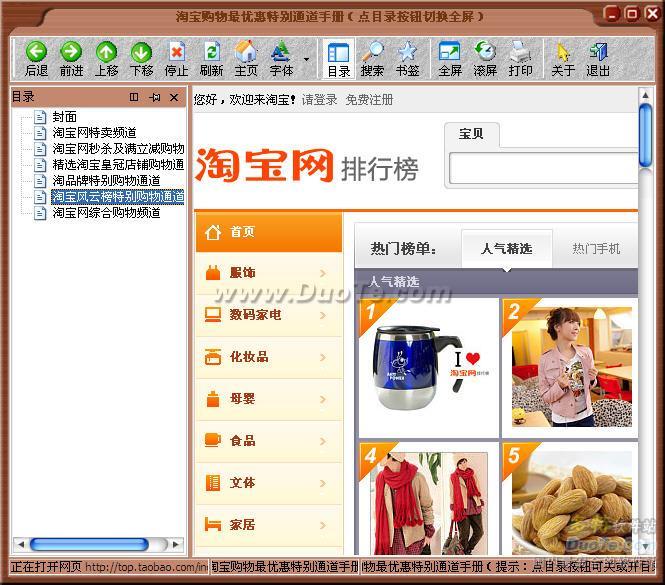665x585 pixels.
Task: Select the 宝贝 search tab
Action: [471, 134]
